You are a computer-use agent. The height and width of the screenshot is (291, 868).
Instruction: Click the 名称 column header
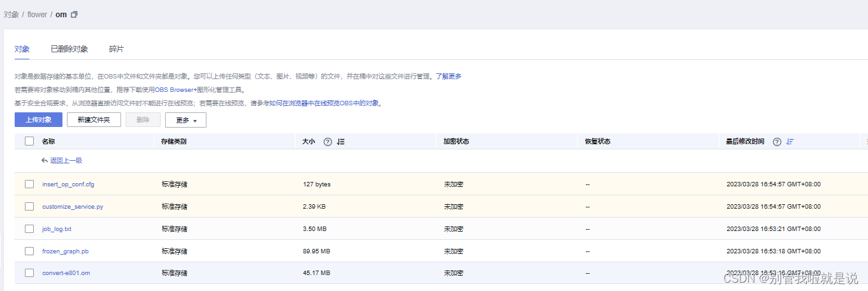click(48, 142)
